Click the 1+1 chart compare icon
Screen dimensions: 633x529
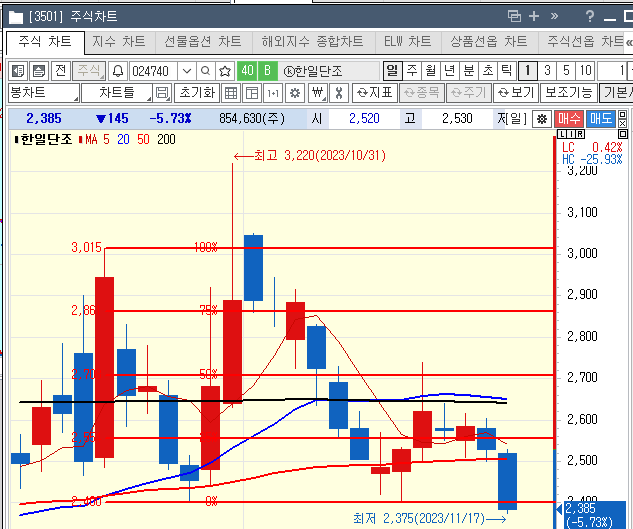click(273, 93)
